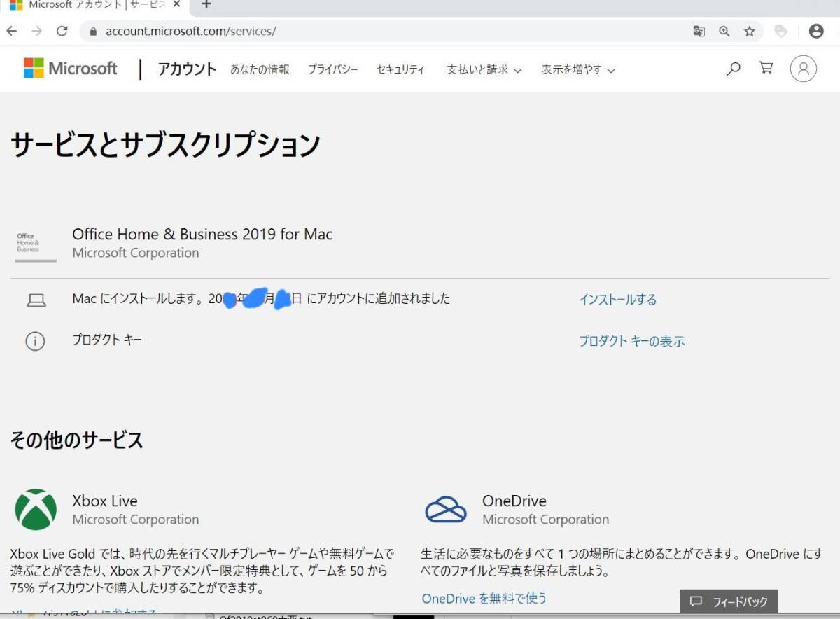The image size is (840, 619).
Task: Click the OneDrive heading text
Action: point(514,501)
